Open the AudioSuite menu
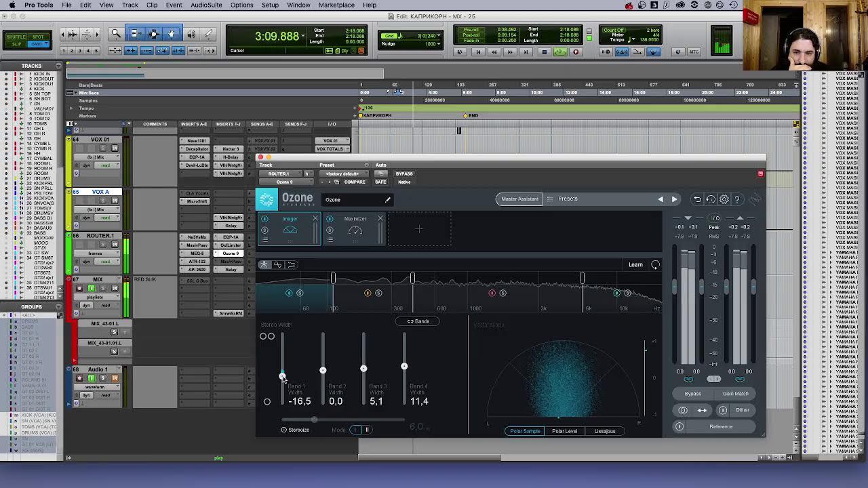 (206, 5)
